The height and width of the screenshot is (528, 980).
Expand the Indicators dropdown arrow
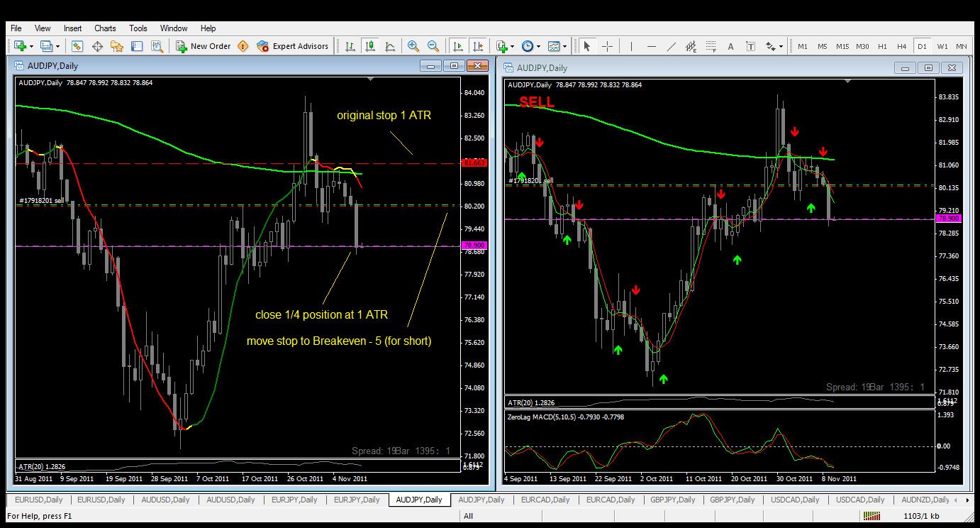coord(513,46)
